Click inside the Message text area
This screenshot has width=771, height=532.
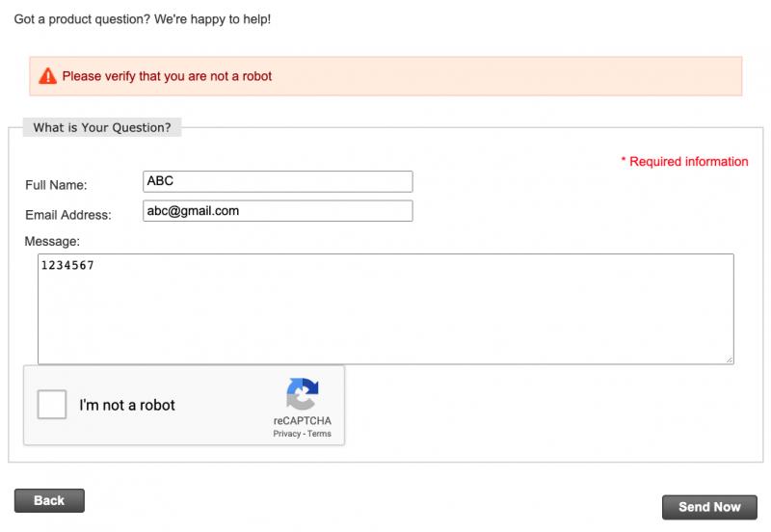click(x=386, y=309)
